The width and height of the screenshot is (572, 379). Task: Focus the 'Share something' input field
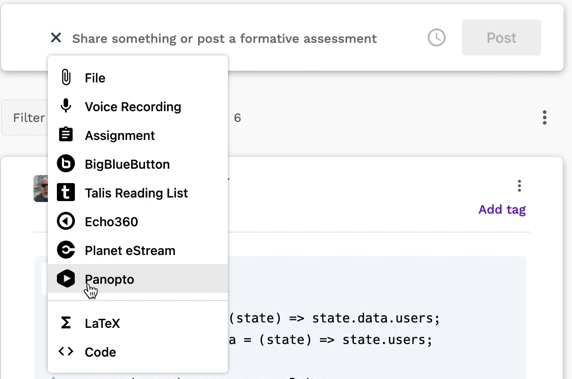(224, 38)
